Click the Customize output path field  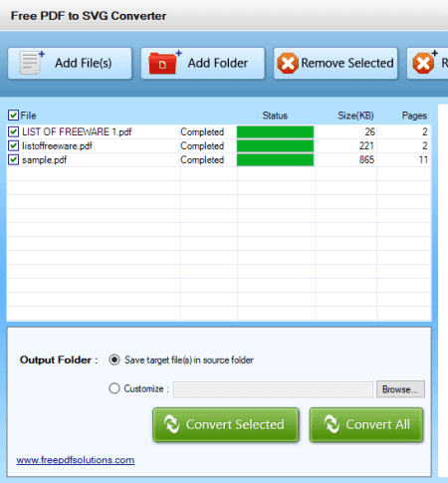click(x=273, y=389)
